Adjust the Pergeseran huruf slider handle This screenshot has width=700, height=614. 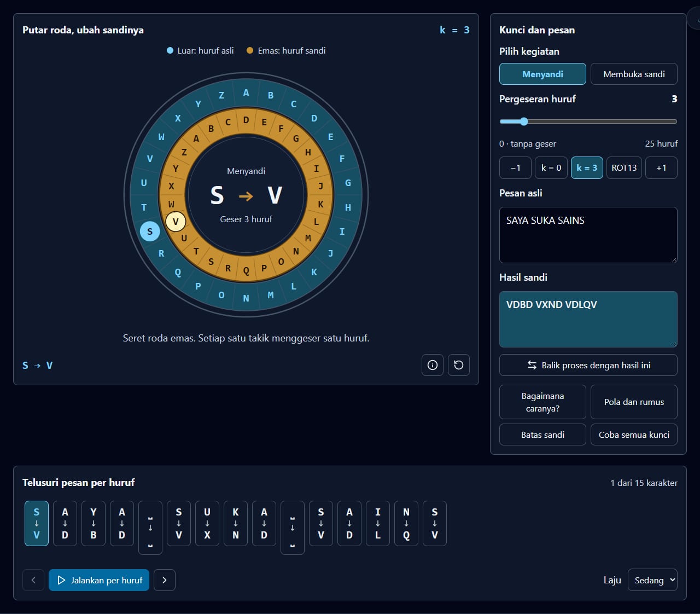pos(524,121)
